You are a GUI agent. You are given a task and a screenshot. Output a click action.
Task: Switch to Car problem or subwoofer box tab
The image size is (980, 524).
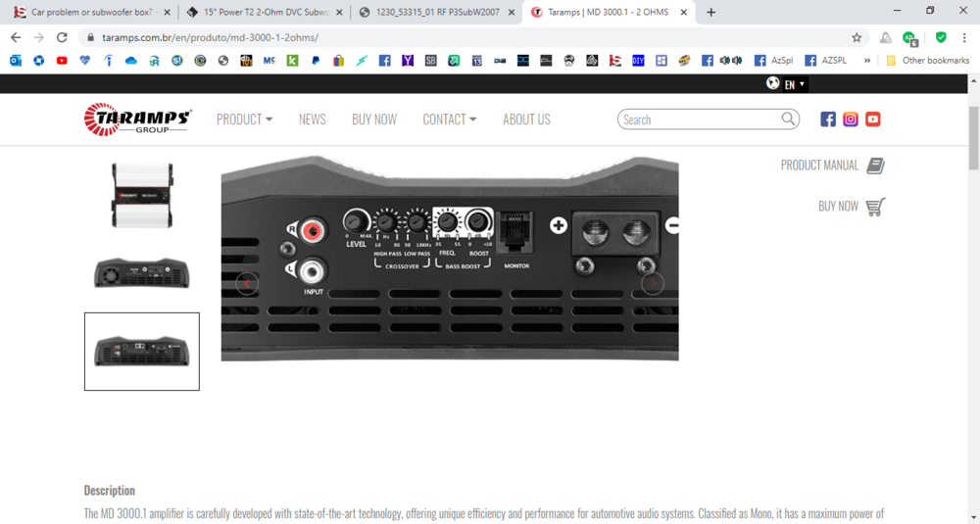(x=92, y=12)
